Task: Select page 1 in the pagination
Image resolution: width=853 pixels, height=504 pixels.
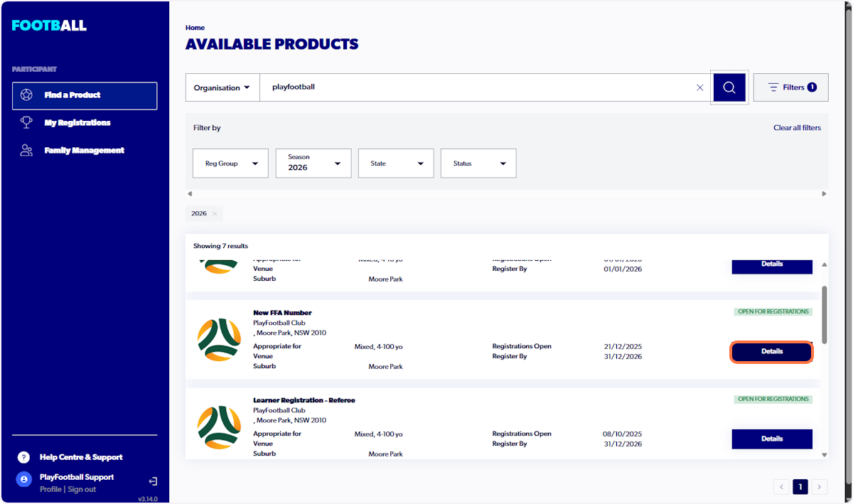Action: coord(800,486)
